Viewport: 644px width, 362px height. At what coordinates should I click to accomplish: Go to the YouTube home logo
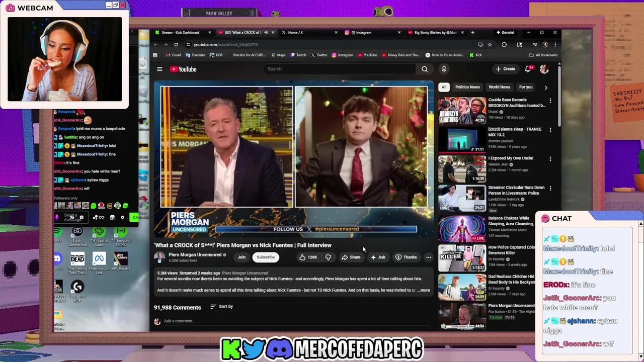pos(183,69)
